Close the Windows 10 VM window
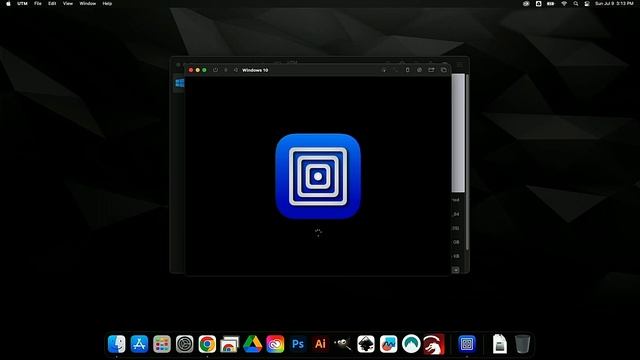 [191, 70]
